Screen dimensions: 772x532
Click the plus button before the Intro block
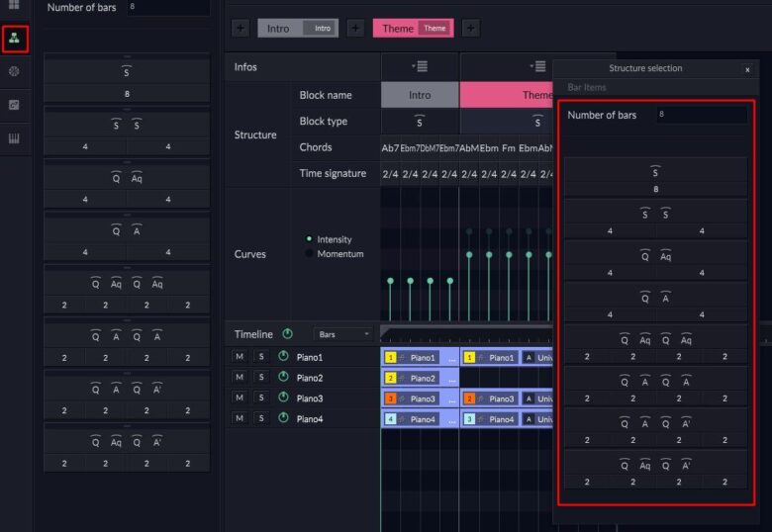click(240, 28)
